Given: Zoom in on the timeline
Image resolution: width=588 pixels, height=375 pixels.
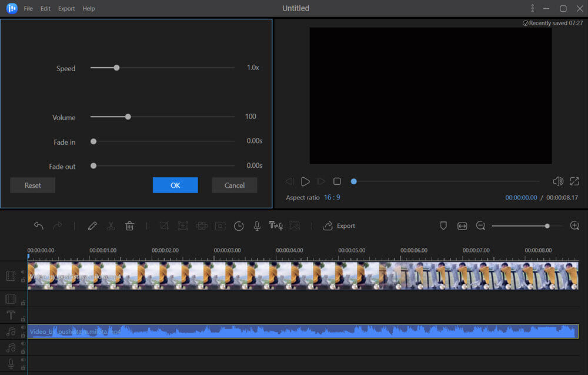Looking at the screenshot, I should (574, 225).
